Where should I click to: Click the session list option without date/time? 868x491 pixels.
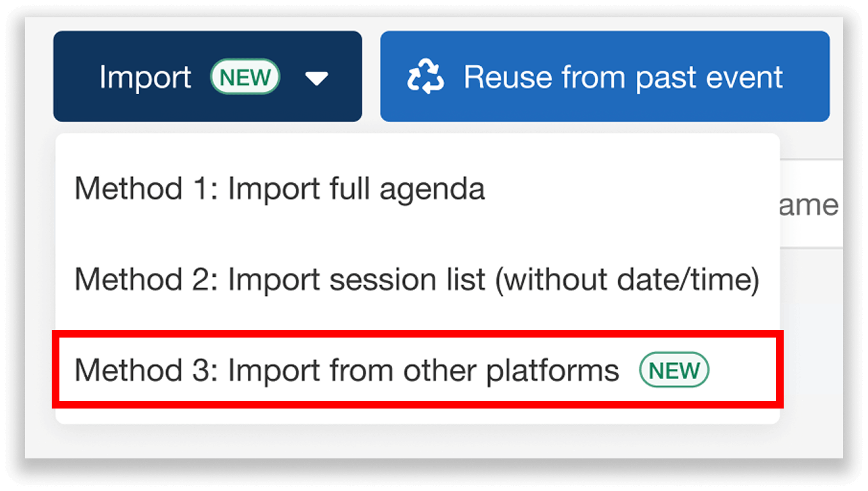coord(415,279)
